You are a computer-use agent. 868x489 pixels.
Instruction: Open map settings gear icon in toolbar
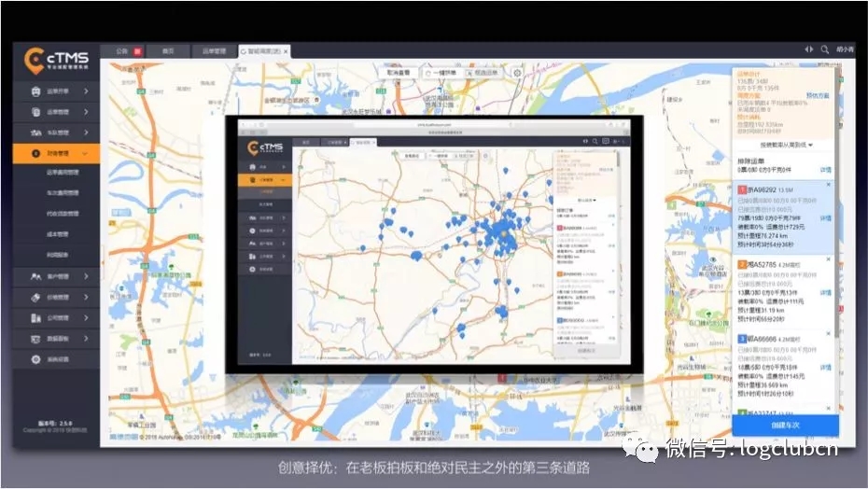(x=517, y=72)
